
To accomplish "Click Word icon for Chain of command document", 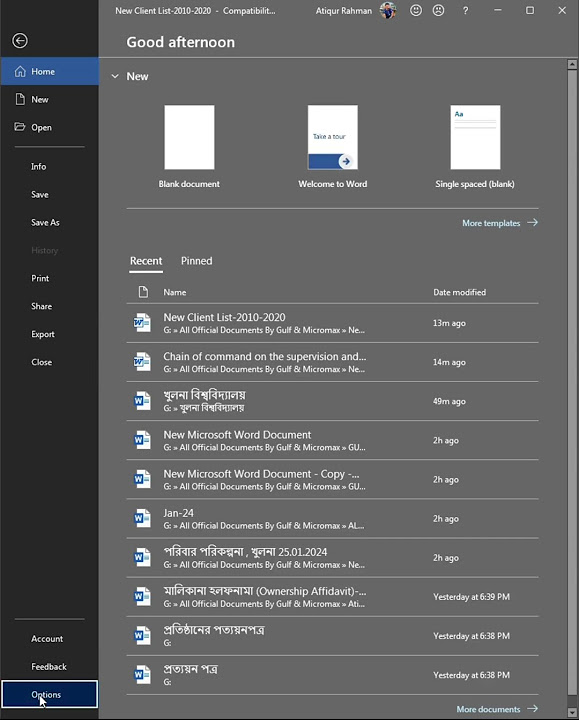I will (142, 362).
